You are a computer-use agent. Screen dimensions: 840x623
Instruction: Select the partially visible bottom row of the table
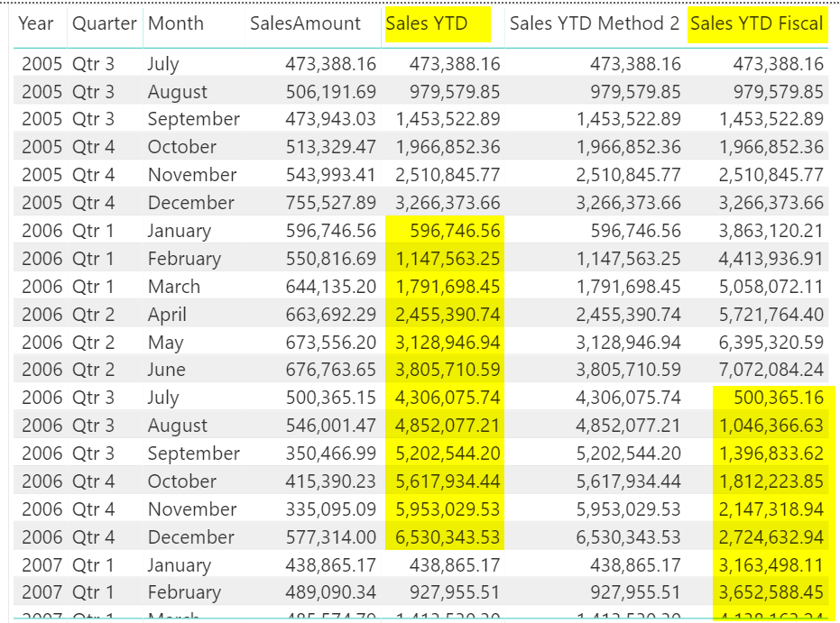click(361, 618)
